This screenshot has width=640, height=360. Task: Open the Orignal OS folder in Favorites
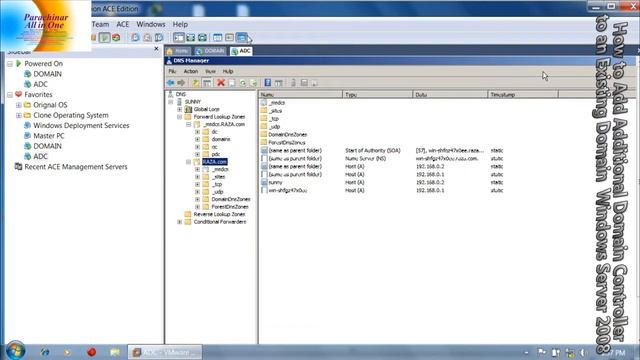46,105
